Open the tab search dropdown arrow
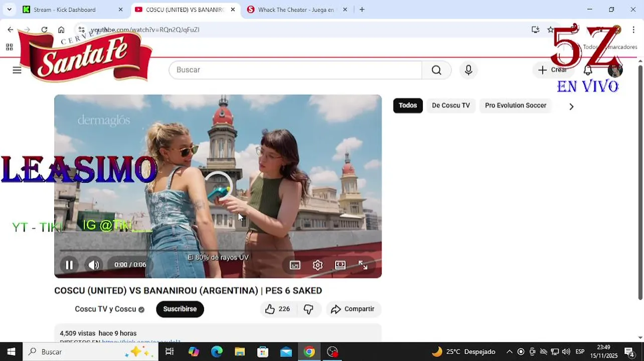Image resolution: width=644 pixels, height=361 pixels. [x=9, y=10]
